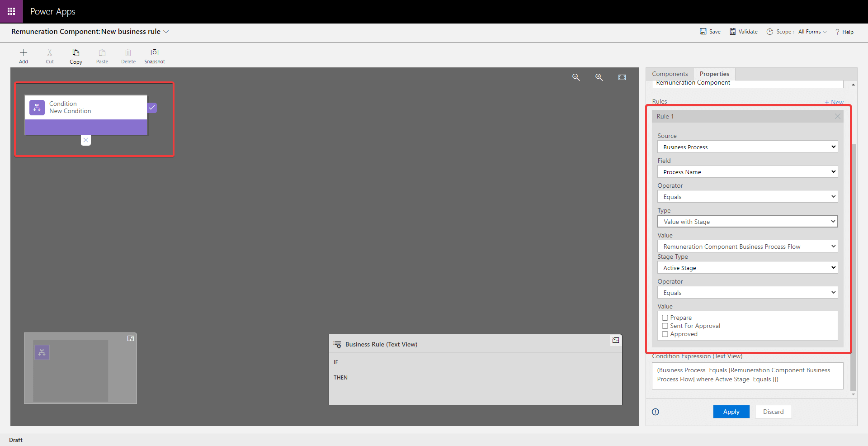
Task: Select the purple Condition node icon
Action: [x=37, y=108]
